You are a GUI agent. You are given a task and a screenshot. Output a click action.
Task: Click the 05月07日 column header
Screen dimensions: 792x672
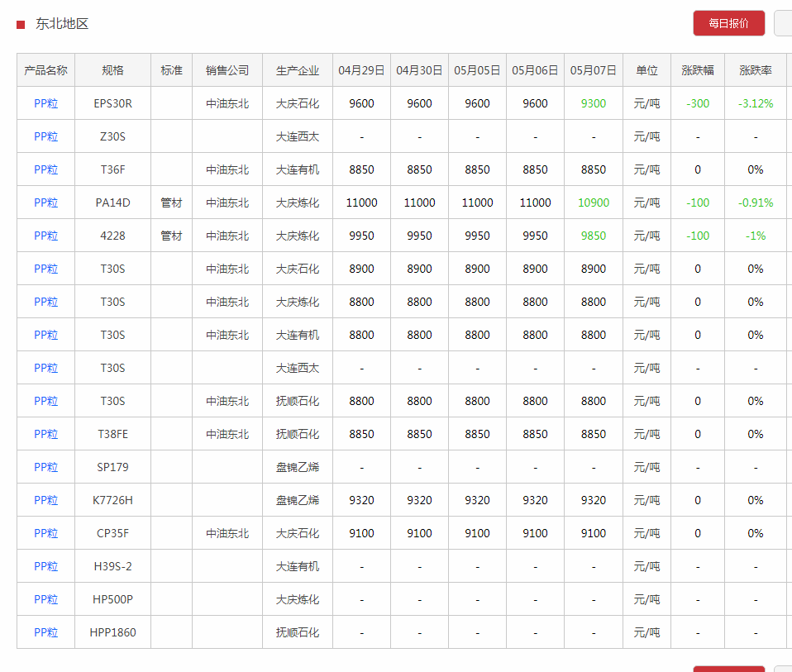pos(594,70)
